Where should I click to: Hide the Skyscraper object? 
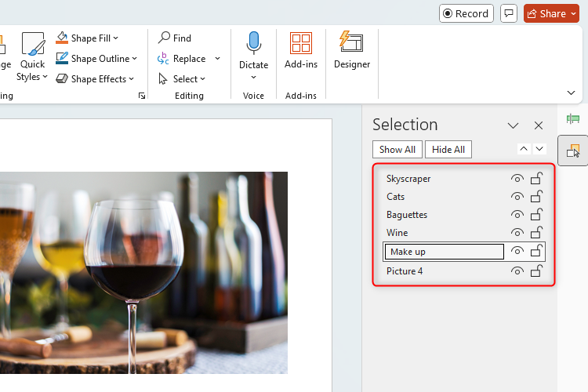point(517,179)
